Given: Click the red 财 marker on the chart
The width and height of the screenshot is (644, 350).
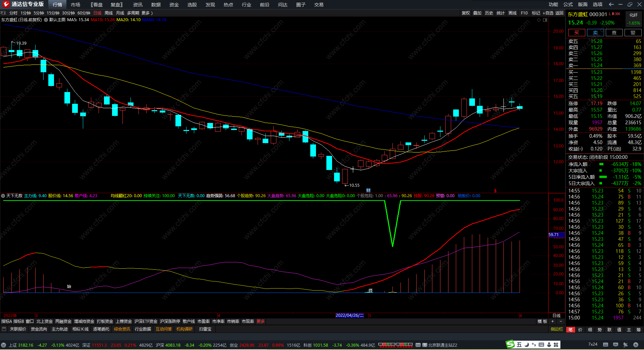Looking at the screenshot, I should pos(368,190).
